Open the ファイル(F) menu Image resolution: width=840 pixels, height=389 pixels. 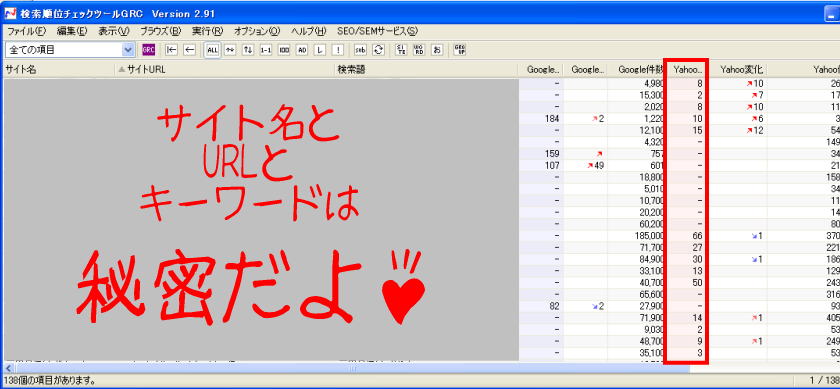(x=27, y=31)
